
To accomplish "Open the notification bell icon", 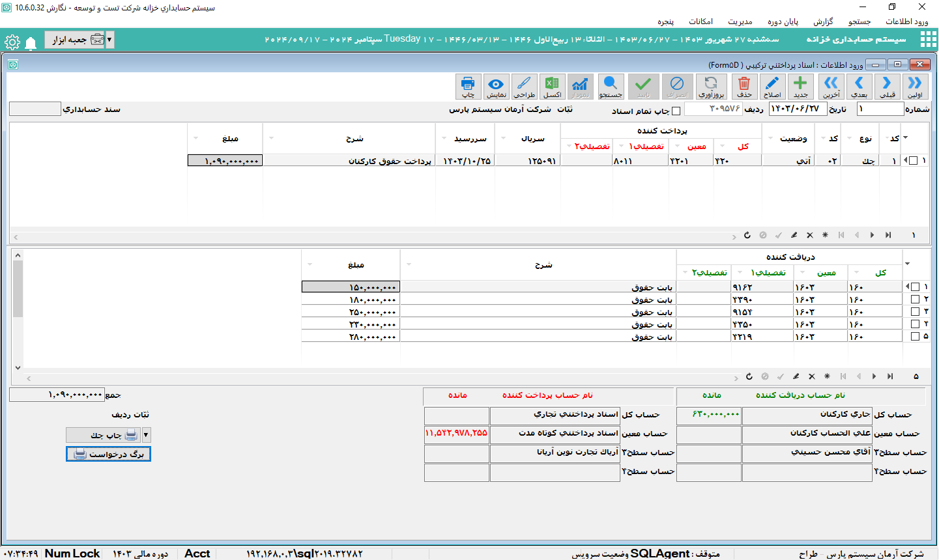I will coord(31,43).
